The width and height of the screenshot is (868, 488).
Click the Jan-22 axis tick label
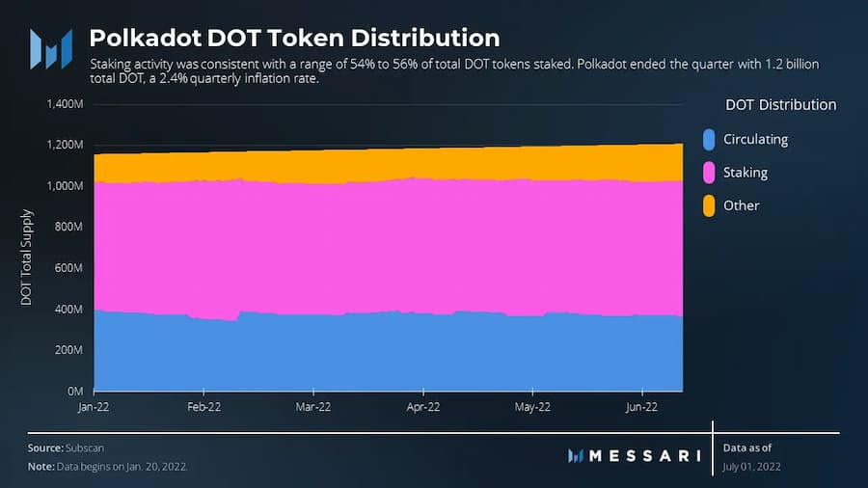pyautogui.click(x=94, y=407)
